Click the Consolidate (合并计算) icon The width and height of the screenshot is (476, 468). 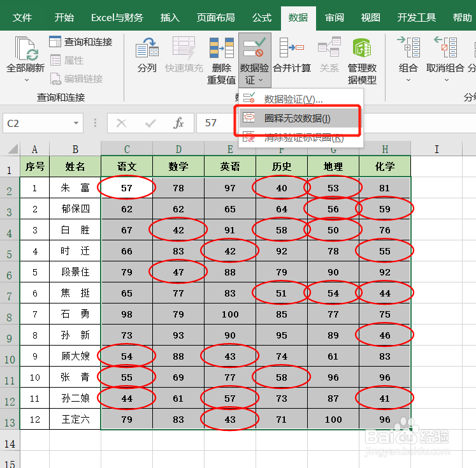pos(292,47)
